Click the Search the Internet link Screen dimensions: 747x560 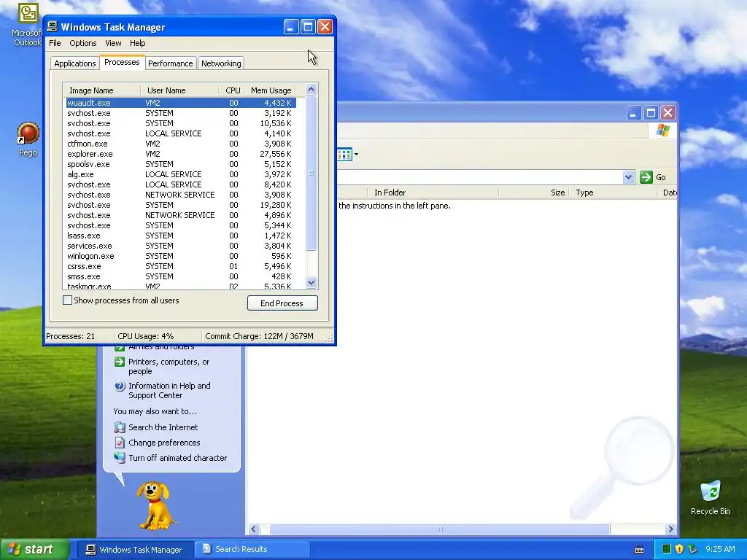(x=163, y=427)
